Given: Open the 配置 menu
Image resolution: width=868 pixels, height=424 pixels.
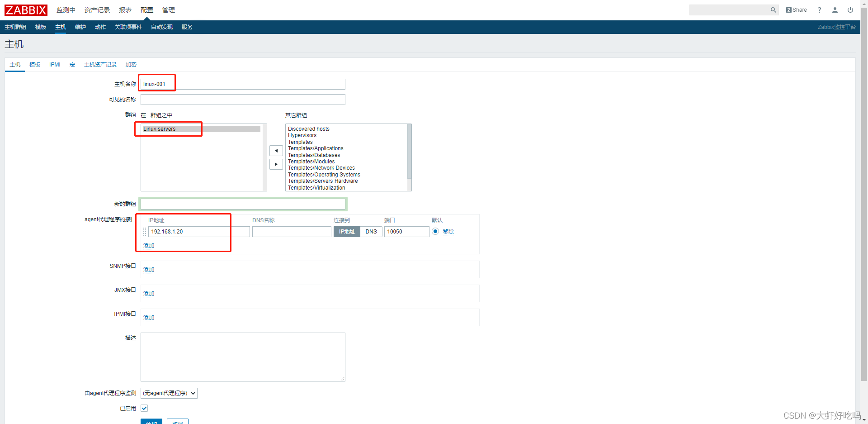Looking at the screenshot, I should (x=147, y=10).
